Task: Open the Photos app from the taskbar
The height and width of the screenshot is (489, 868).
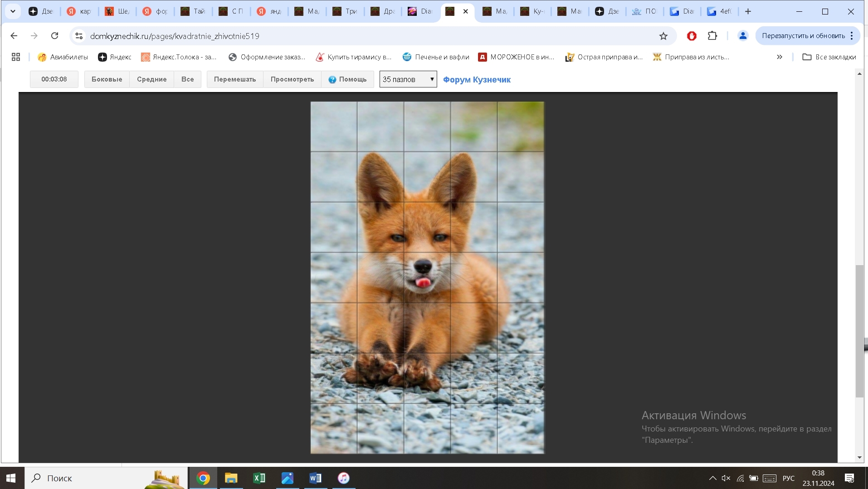Action: pyautogui.click(x=288, y=478)
